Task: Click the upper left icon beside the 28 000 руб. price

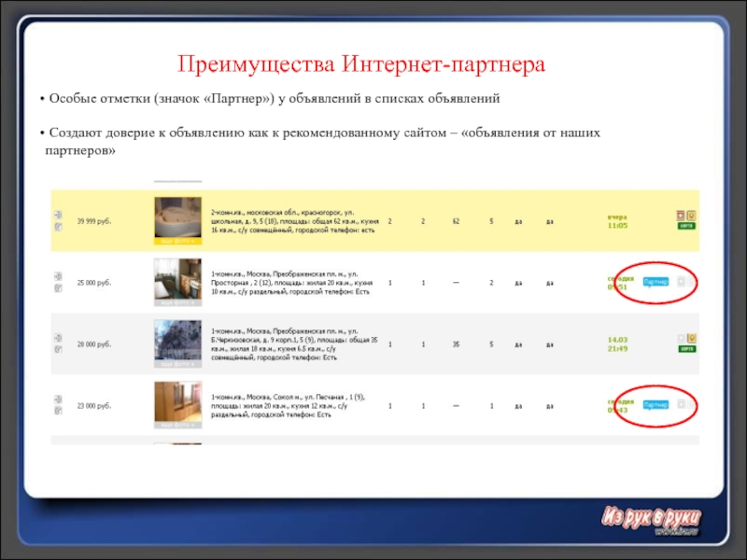Action: pos(57,338)
